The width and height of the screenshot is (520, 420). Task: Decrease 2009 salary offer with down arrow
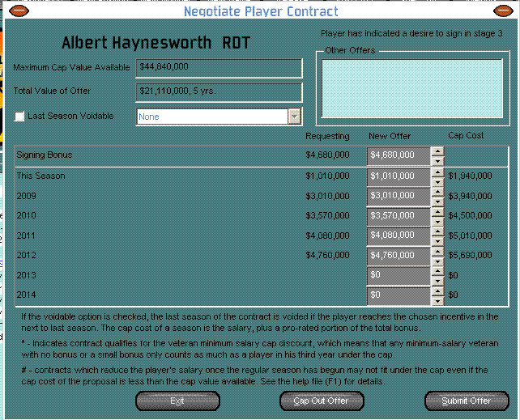[x=437, y=202]
